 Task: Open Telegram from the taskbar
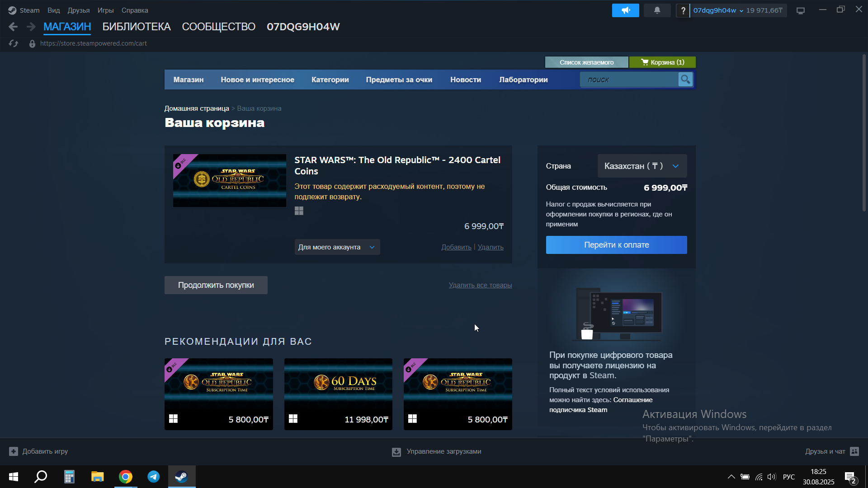click(x=154, y=477)
